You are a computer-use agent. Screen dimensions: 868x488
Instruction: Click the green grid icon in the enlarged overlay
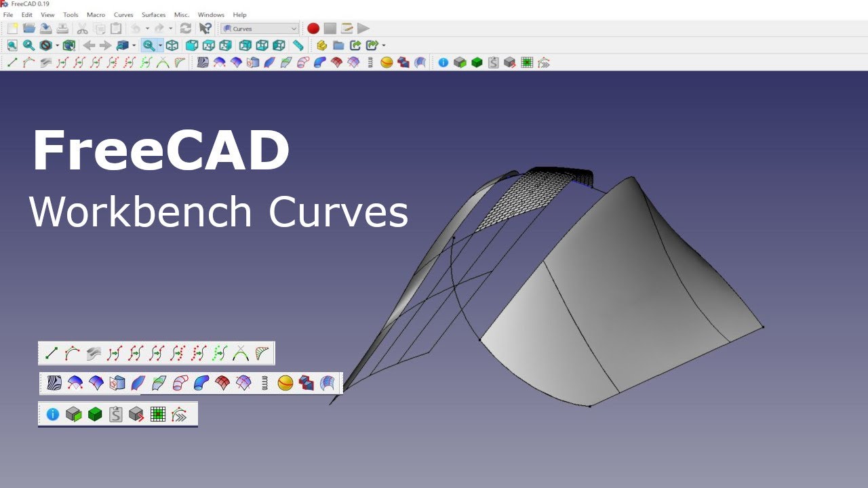click(x=158, y=414)
